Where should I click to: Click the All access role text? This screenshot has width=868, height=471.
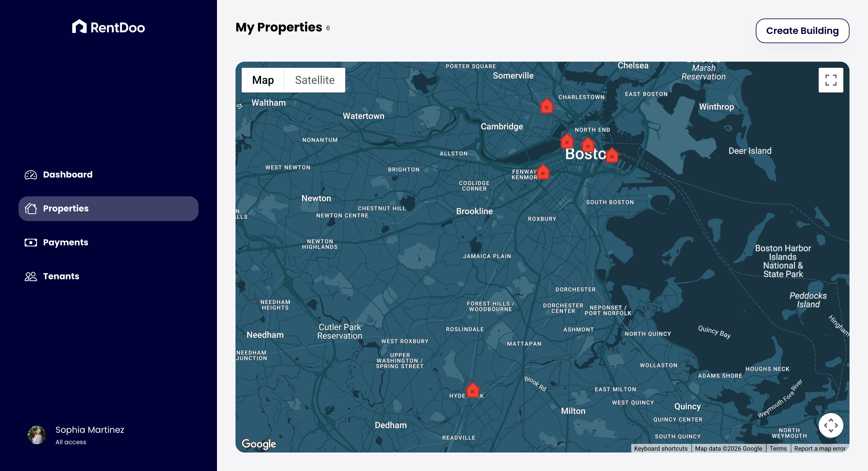(x=71, y=442)
